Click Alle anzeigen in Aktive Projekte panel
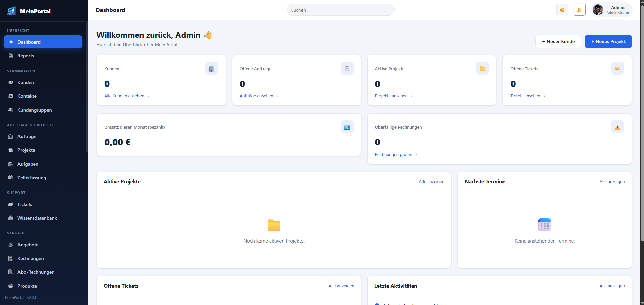 pos(432,182)
